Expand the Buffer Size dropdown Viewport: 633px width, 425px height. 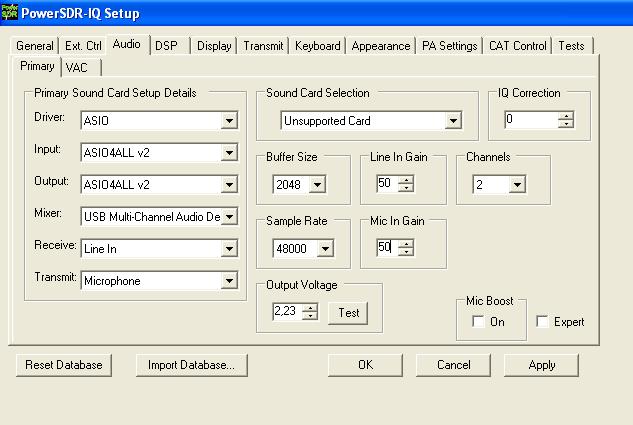[x=317, y=184]
